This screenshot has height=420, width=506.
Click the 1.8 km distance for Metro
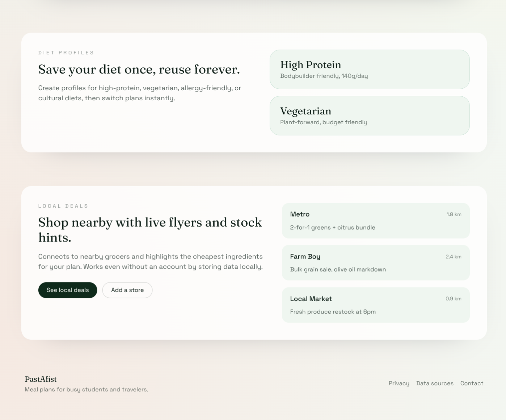pos(454,214)
